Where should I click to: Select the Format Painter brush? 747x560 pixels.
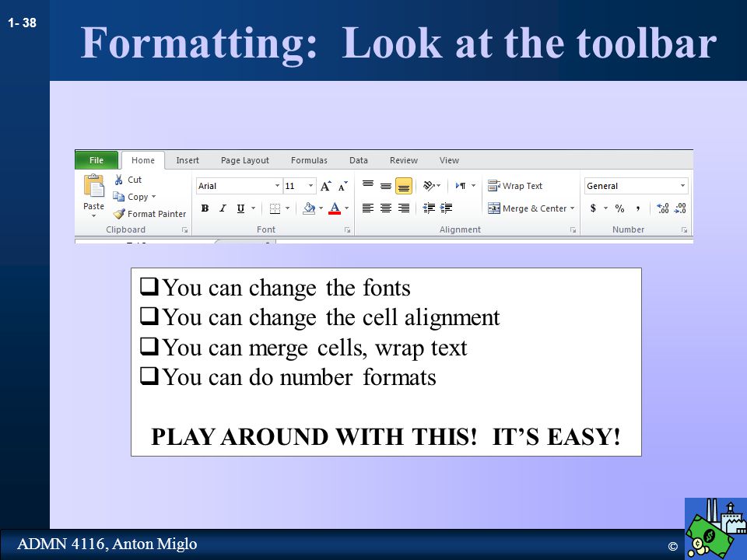click(x=119, y=214)
